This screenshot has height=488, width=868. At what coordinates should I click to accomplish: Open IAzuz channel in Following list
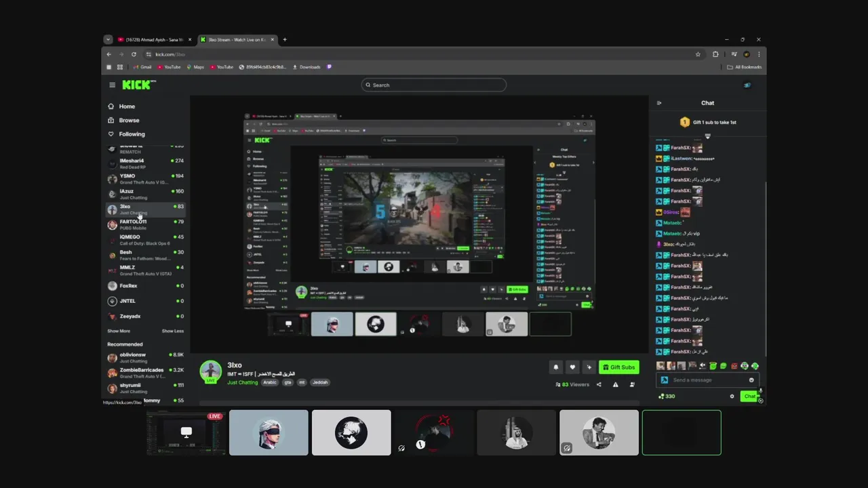(x=145, y=194)
